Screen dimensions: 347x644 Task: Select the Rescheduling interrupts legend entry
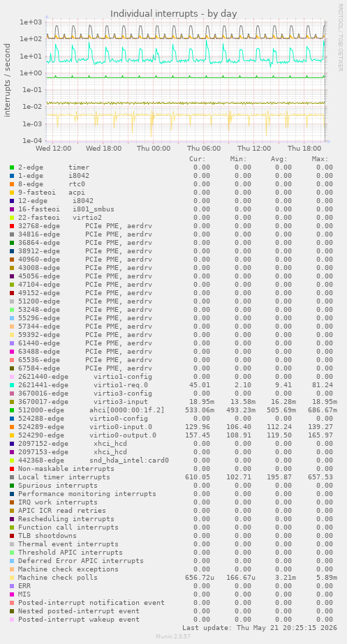pos(66,519)
